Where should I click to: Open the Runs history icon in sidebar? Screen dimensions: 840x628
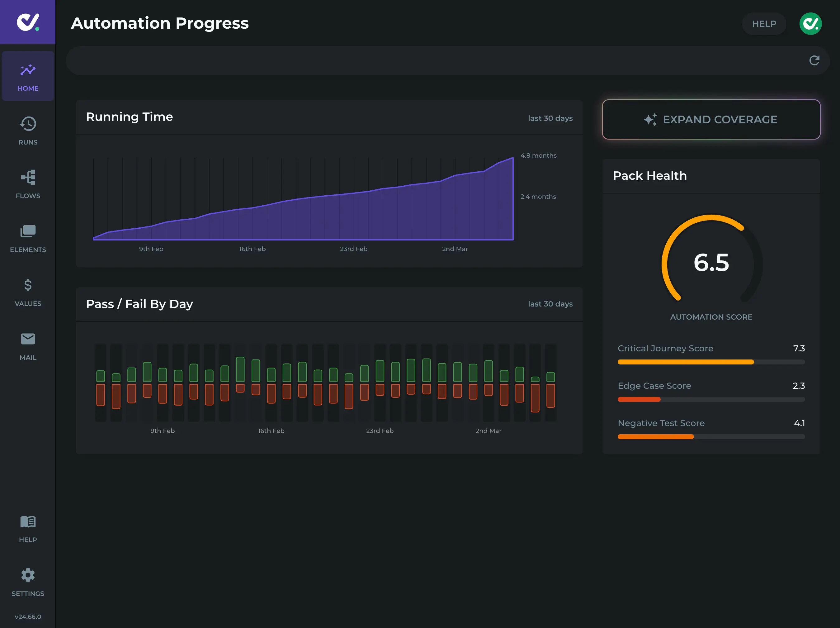click(28, 123)
